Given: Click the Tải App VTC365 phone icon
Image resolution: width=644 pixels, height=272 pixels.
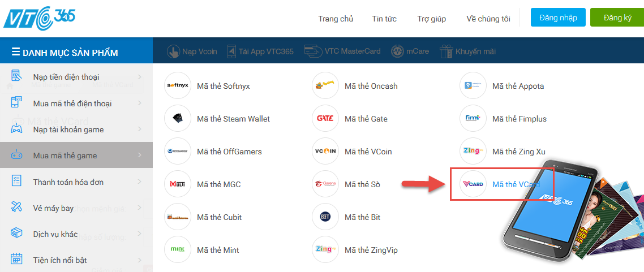Looking at the screenshot, I should [x=232, y=51].
